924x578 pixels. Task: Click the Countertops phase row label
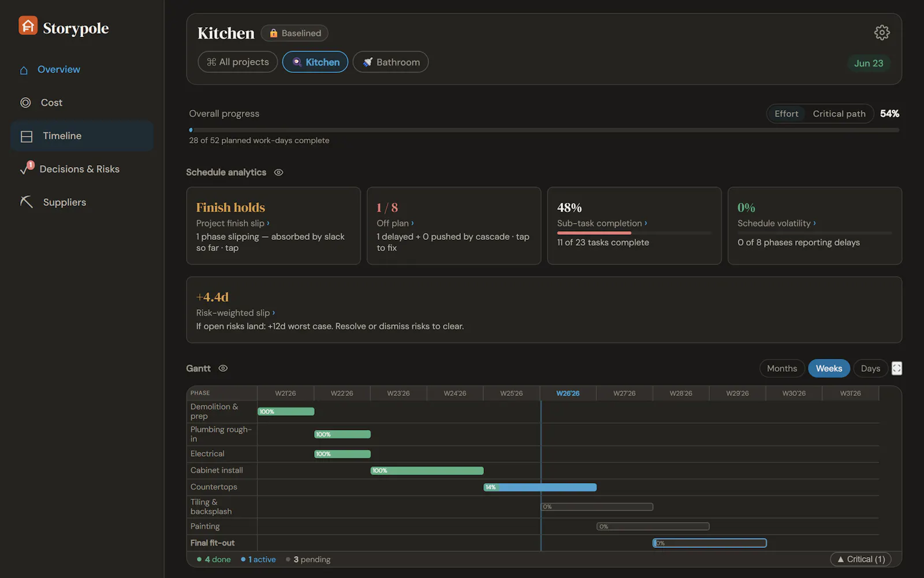[x=214, y=487]
